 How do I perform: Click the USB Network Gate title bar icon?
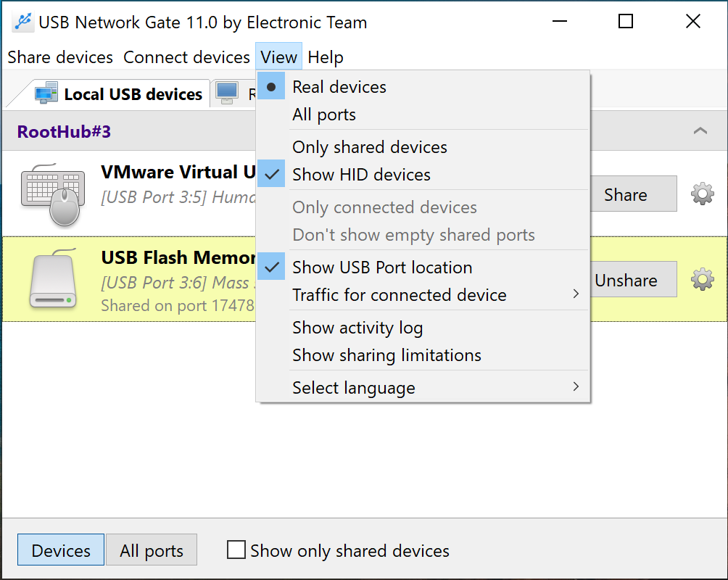click(22, 22)
